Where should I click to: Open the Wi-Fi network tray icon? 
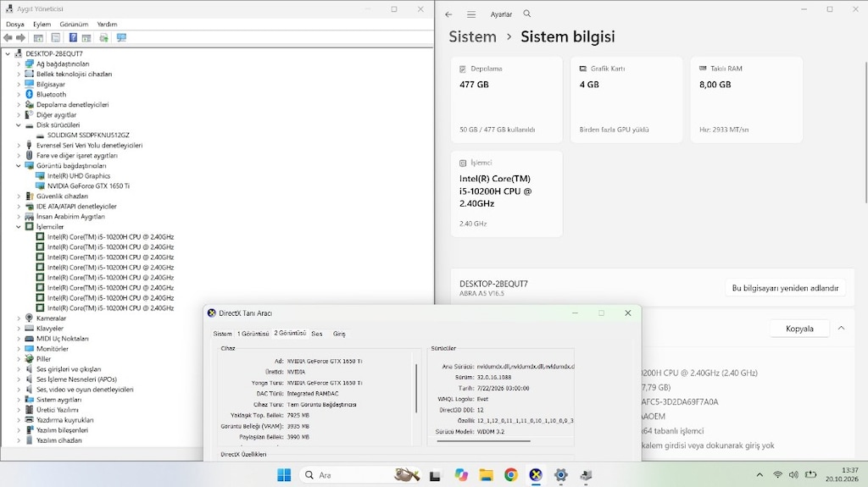(x=778, y=475)
